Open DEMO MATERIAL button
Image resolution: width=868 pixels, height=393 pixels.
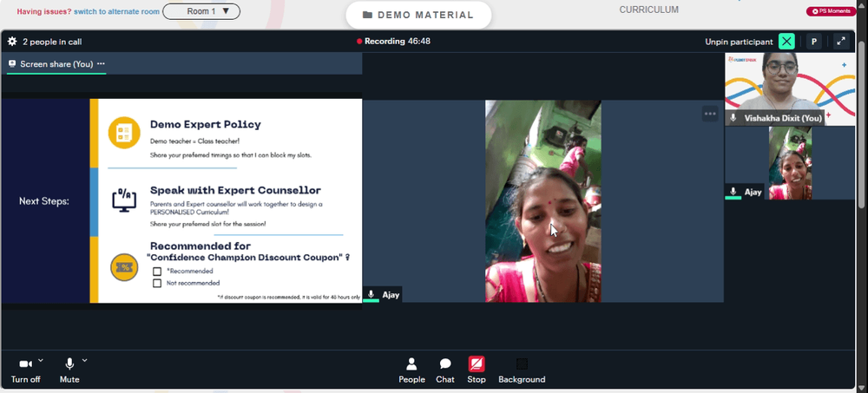tap(418, 15)
